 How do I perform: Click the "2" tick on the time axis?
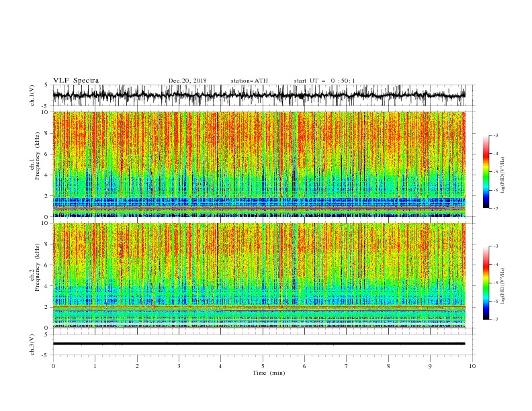click(x=137, y=366)
